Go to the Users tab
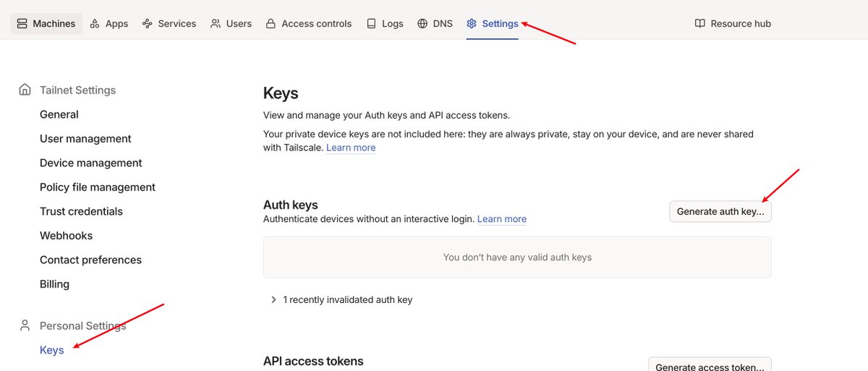The width and height of the screenshot is (868, 371). coord(231,23)
